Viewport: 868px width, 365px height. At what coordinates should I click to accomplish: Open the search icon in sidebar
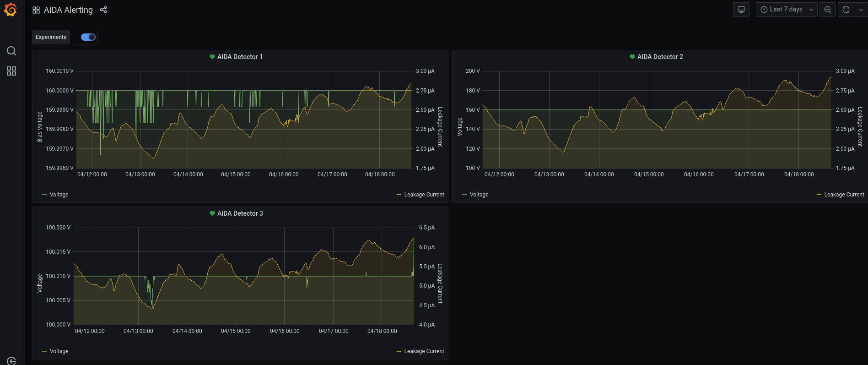click(x=11, y=51)
